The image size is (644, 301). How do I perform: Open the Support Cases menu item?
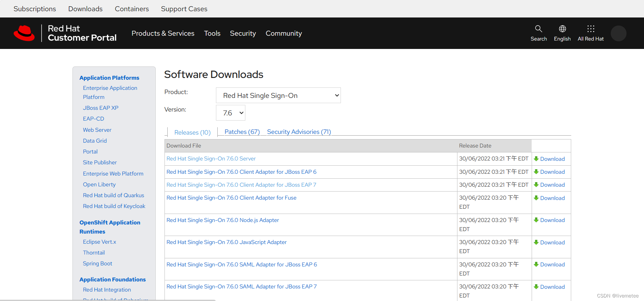184,9
